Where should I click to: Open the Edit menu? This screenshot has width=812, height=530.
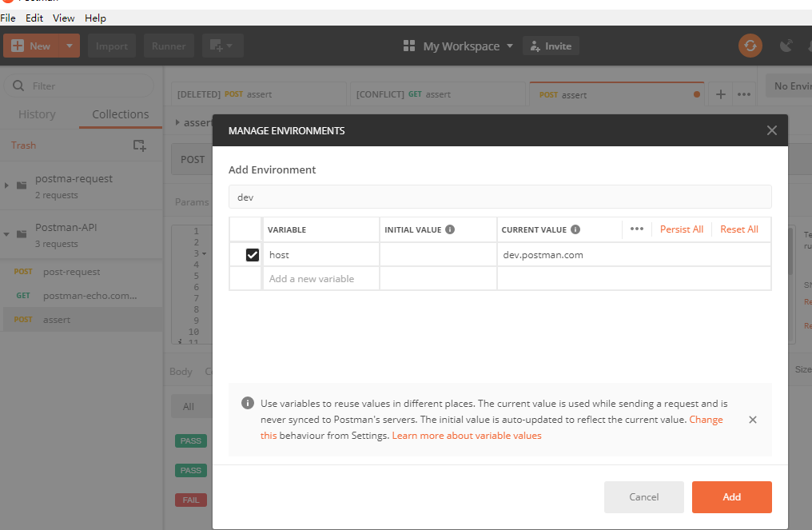[34, 18]
